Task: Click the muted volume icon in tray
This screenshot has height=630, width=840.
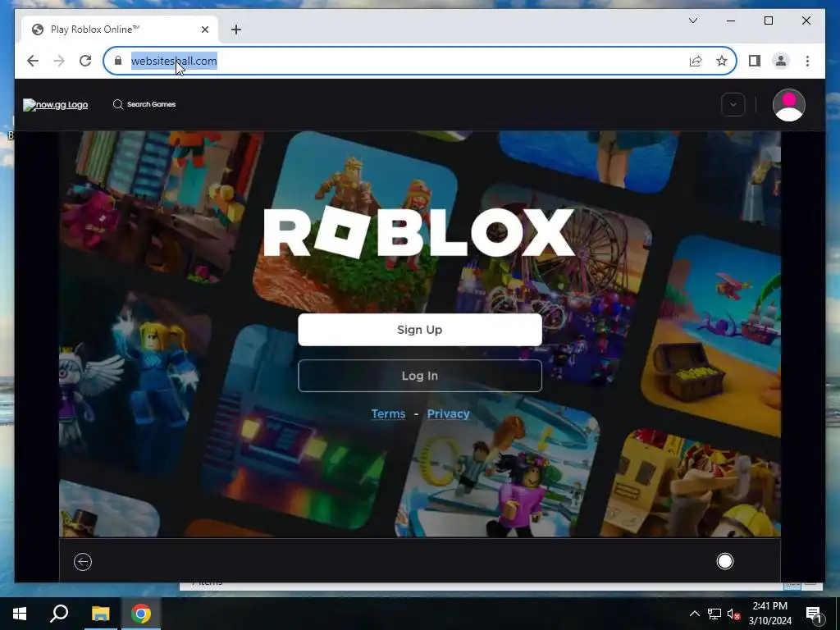Action: click(734, 614)
